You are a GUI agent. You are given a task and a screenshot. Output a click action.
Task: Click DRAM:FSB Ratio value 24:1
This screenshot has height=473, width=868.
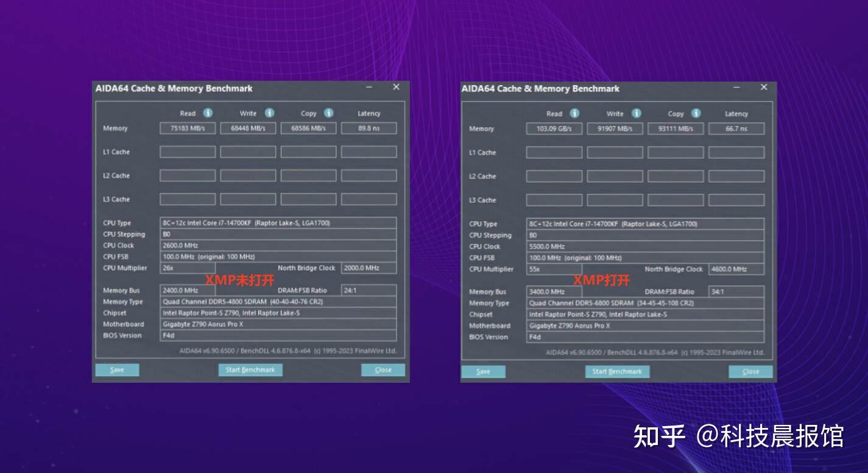[x=369, y=290]
